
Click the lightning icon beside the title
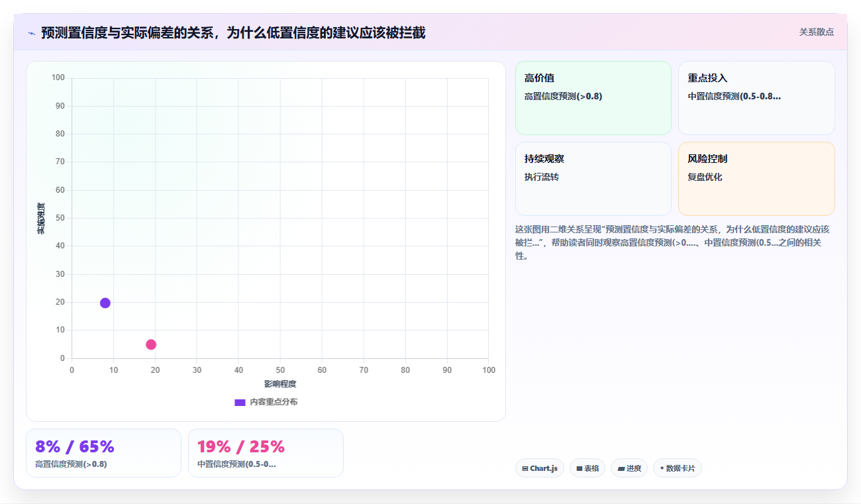coord(31,32)
